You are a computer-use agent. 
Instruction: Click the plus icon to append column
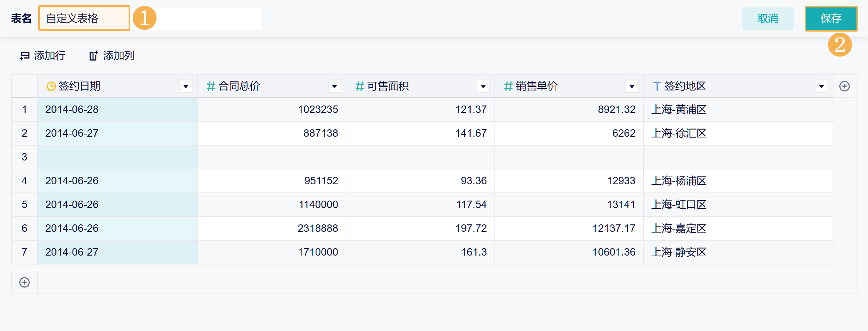tap(844, 86)
